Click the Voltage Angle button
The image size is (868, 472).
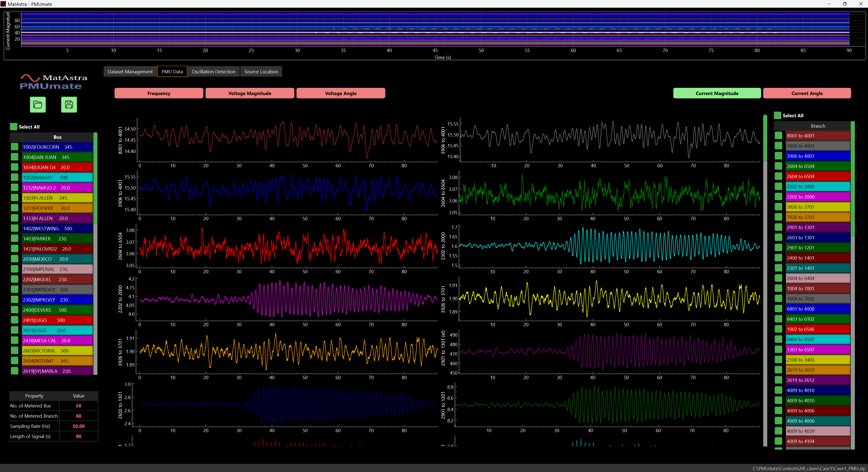pos(341,93)
